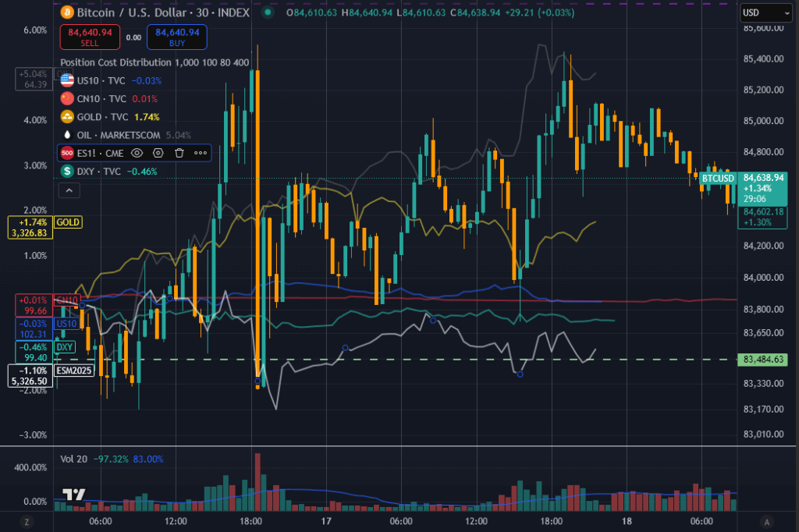Screen dimensions: 799x532
Task: Click the CN10 price scale label
Action: point(67,300)
